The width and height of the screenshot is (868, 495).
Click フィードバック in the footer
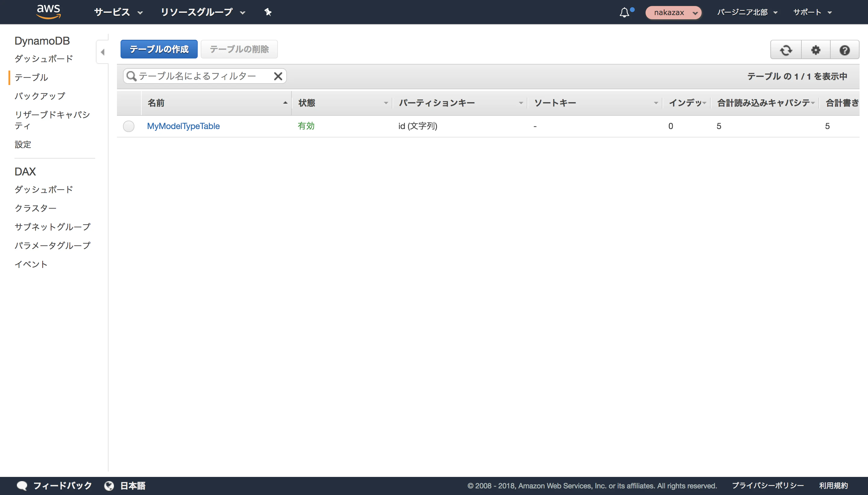62,485
